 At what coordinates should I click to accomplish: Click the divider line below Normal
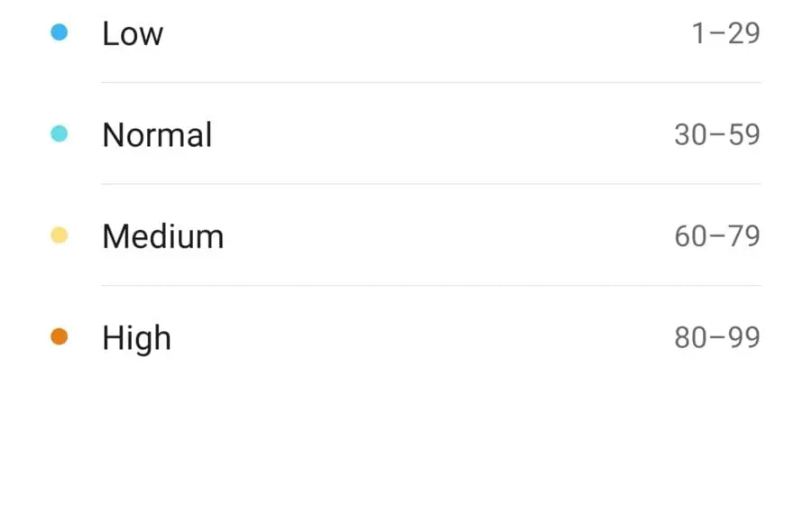point(431,183)
